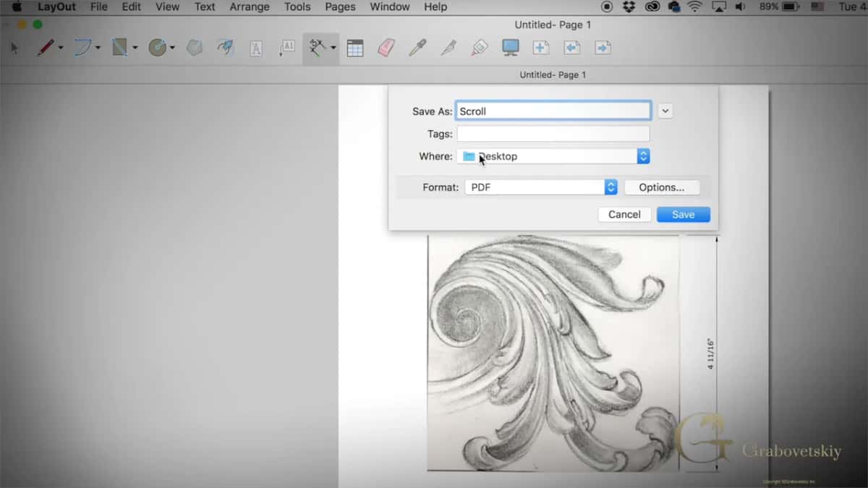Open the volume control in menu bar
Screen dimensions: 868x488
pyautogui.click(x=741, y=7)
